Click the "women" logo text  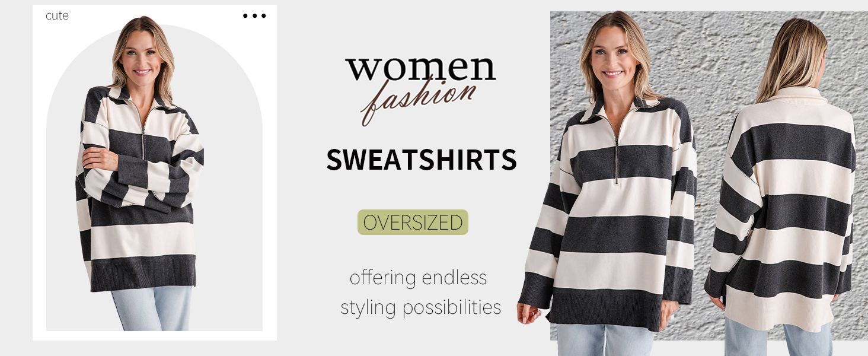click(x=420, y=68)
